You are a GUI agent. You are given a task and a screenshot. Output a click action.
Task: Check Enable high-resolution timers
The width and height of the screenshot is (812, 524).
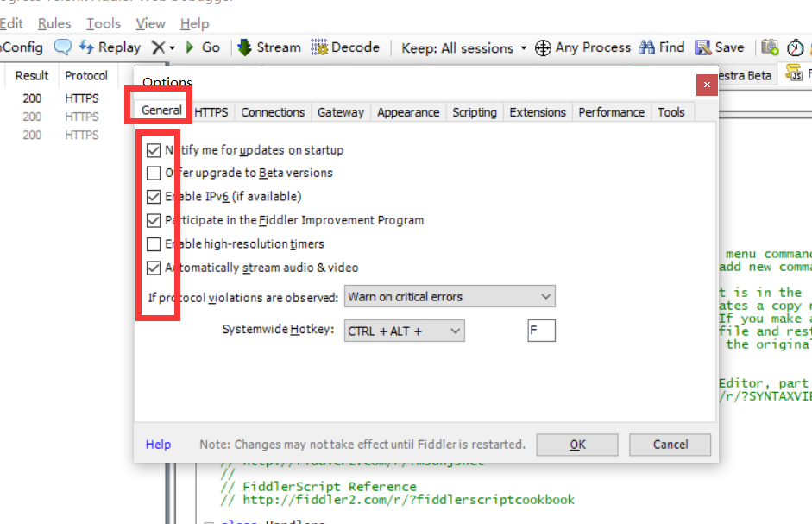[154, 244]
